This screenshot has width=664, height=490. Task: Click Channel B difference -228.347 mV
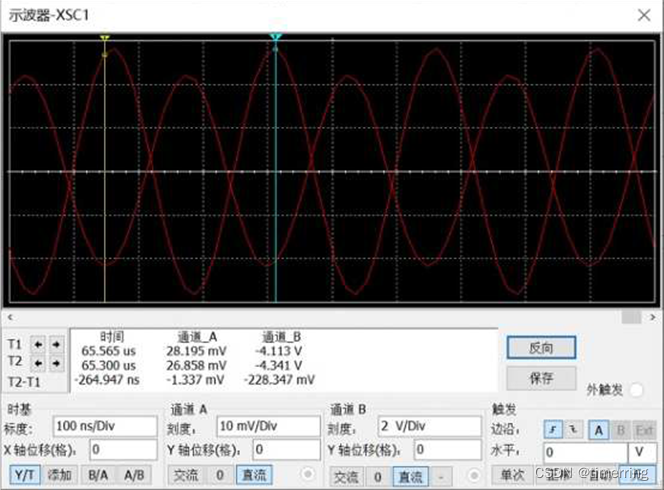click(279, 379)
